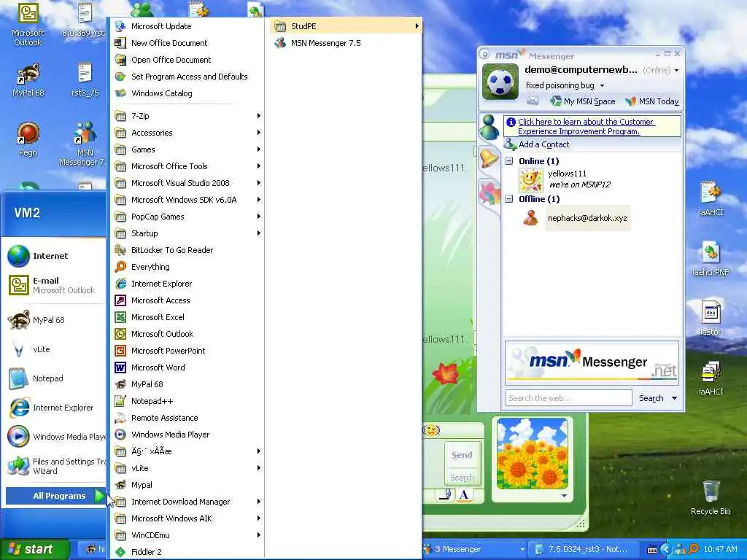The image size is (747, 560).
Task: Launch the Everything search program
Action: [187, 267]
